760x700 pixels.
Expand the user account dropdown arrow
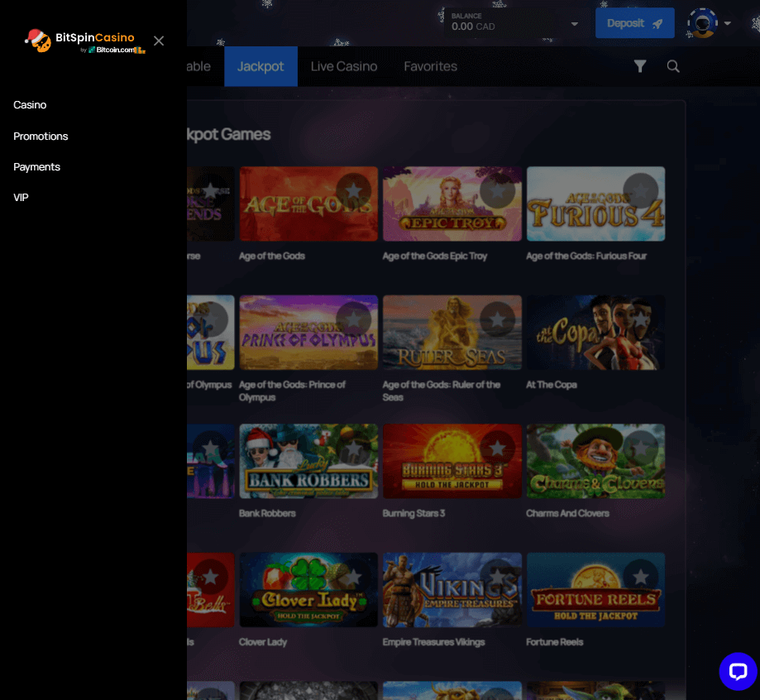728,23
